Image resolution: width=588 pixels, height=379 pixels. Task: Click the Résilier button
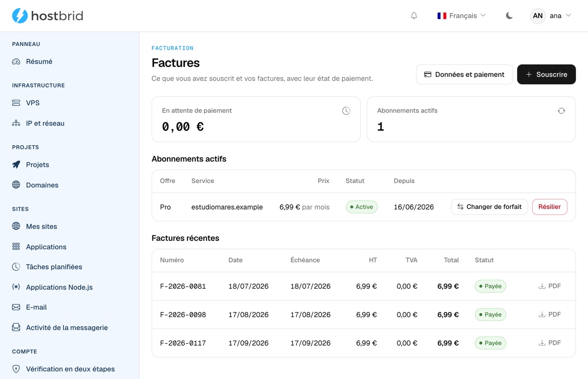pos(549,207)
